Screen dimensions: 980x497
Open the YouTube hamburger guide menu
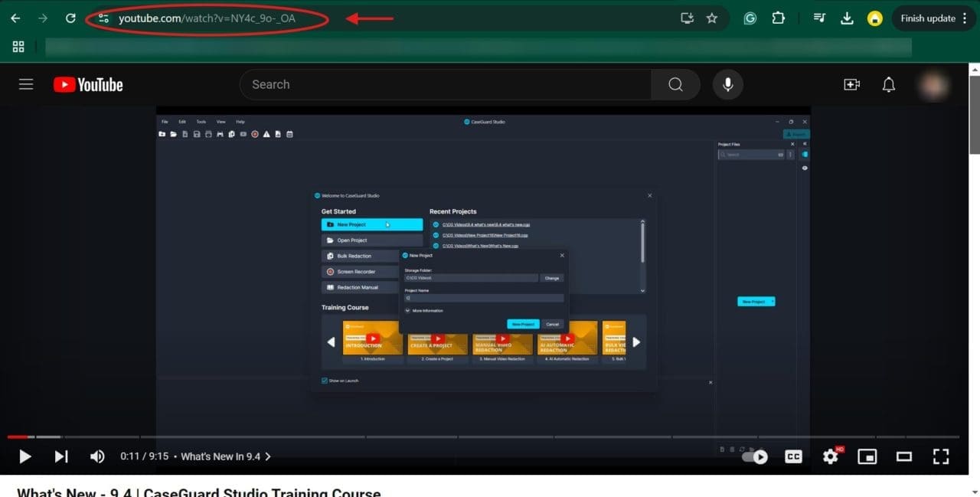[26, 85]
